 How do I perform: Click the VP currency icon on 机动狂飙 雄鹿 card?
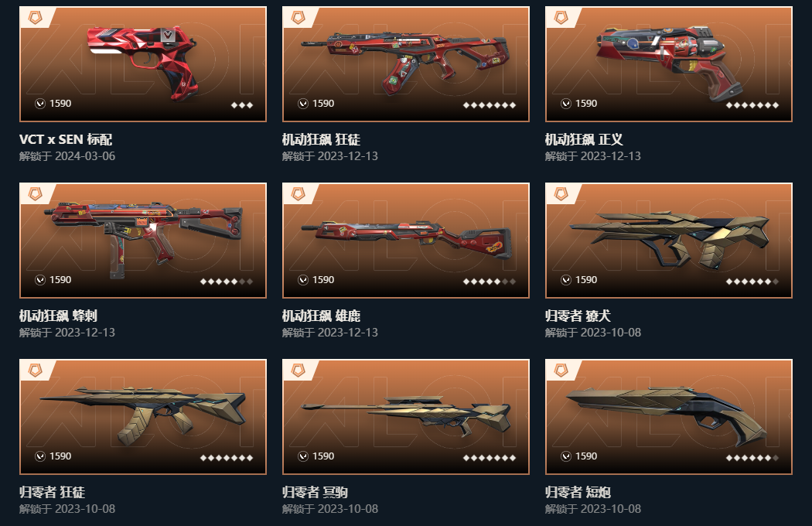(303, 280)
